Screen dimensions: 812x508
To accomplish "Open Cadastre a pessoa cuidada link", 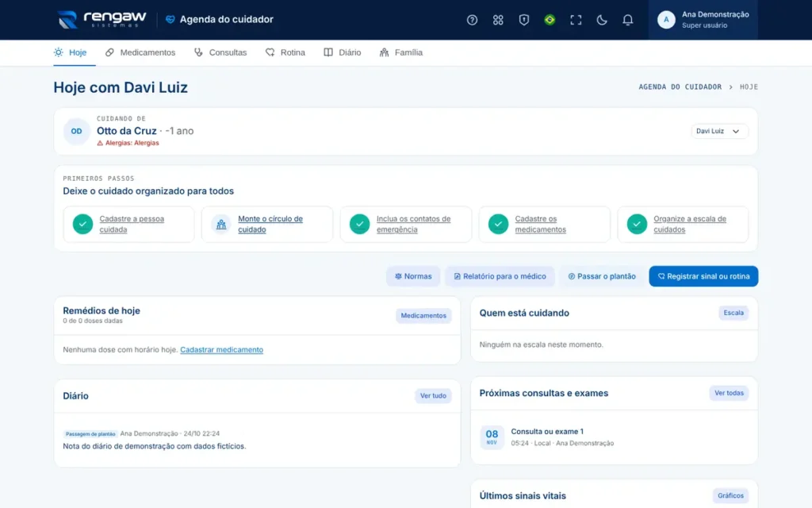I will [x=132, y=224].
